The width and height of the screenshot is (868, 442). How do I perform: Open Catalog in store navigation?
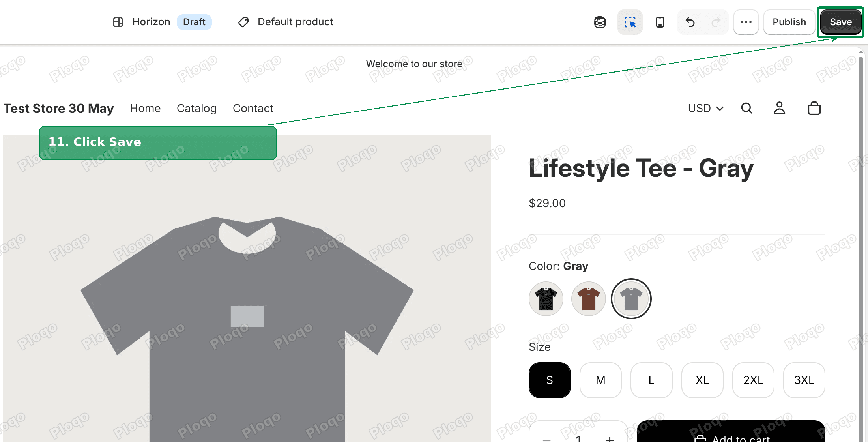point(196,108)
